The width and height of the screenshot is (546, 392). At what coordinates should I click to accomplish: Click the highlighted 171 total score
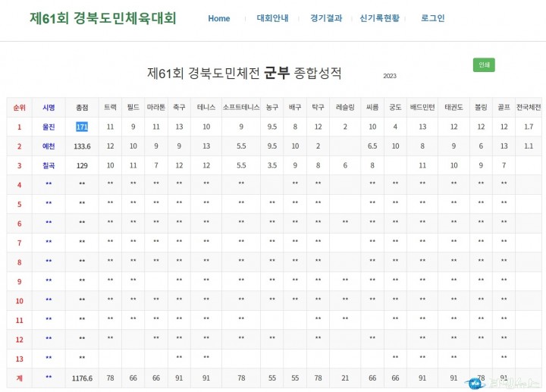point(82,127)
